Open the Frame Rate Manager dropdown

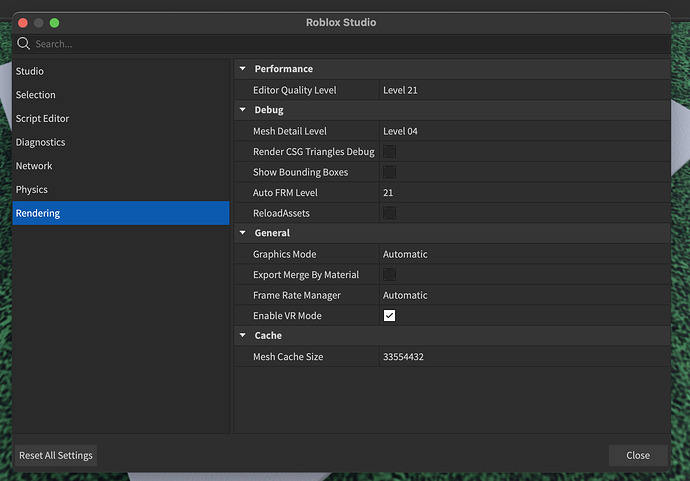[x=525, y=295]
